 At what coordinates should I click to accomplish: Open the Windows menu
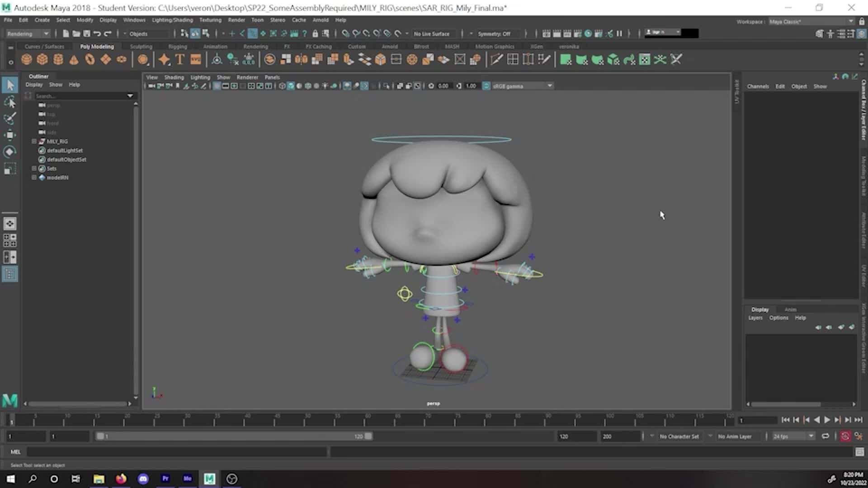point(134,20)
